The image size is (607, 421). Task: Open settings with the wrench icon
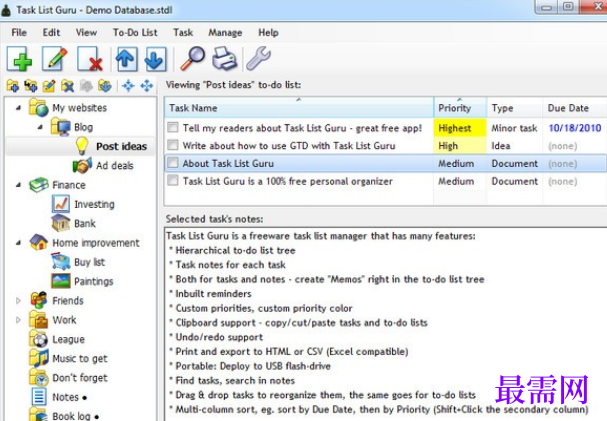pyautogui.click(x=259, y=58)
